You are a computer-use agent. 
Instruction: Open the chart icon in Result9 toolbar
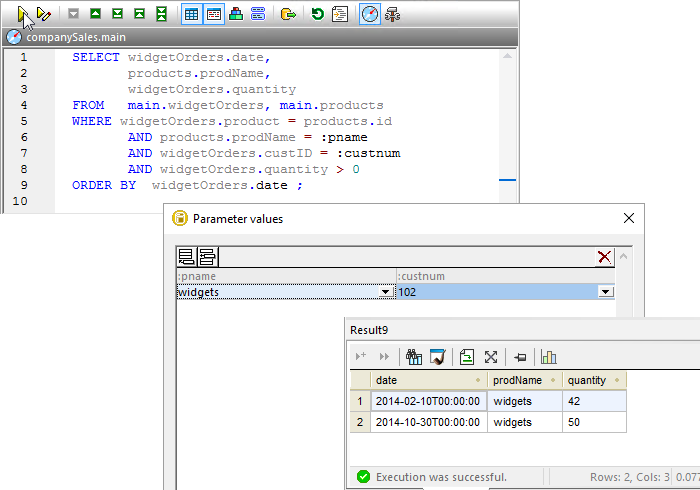[549, 357]
